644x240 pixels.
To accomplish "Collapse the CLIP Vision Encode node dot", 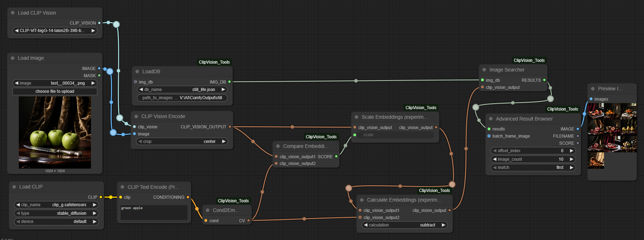I will coord(136,116).
